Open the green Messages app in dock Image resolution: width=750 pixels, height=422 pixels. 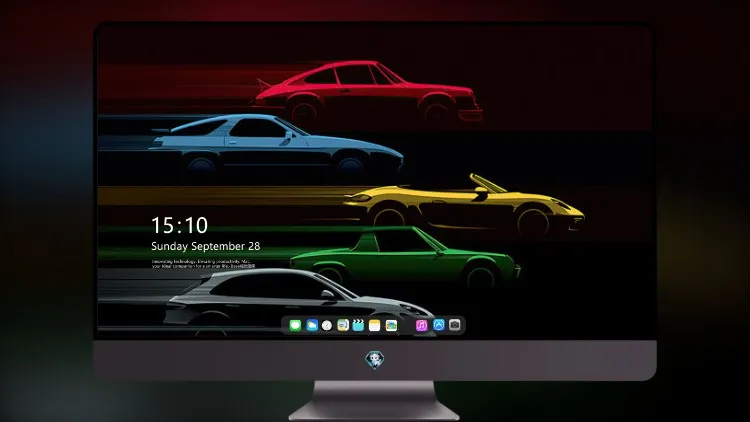[295, 325]
